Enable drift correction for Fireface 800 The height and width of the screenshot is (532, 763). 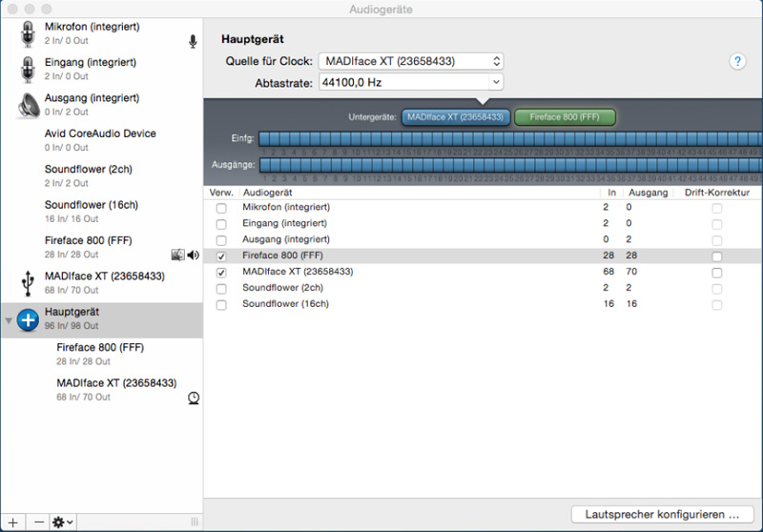coord(716,256)
